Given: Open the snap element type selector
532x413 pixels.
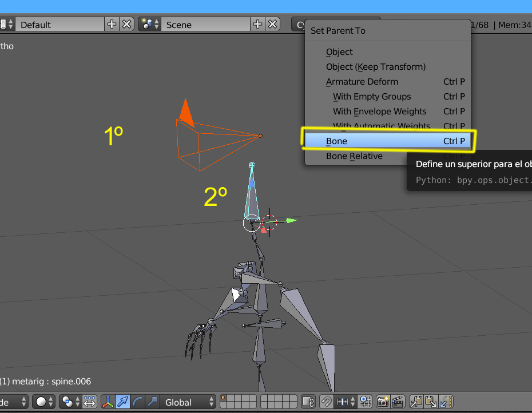Looking at the screenshot, I should tap(346, 402).
